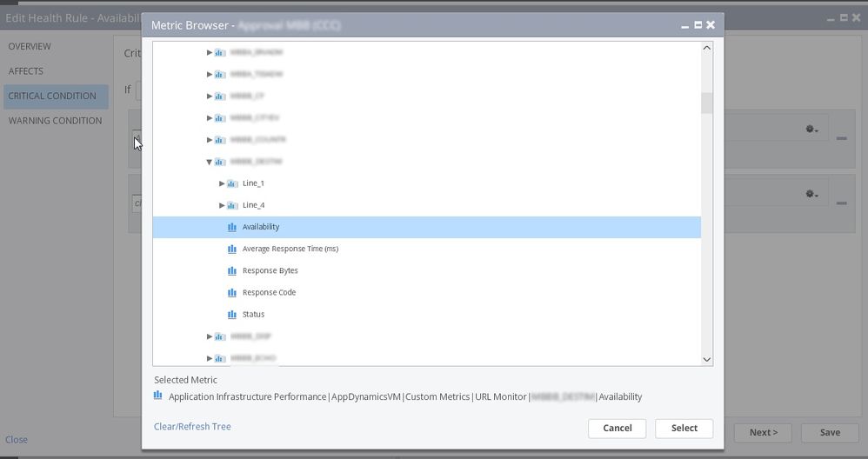
Task: Click the Response Bytes metric icon
Action: [231, 270]
